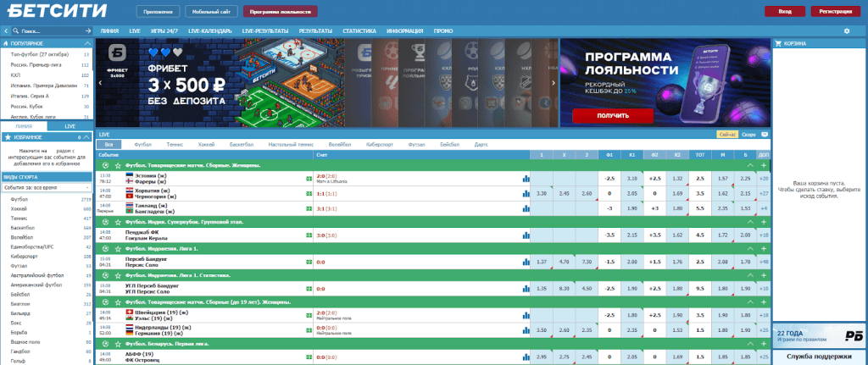Click the search magnifier icon
The width and height of the screenshot is (868, 365).
click(x=17, y=31)
